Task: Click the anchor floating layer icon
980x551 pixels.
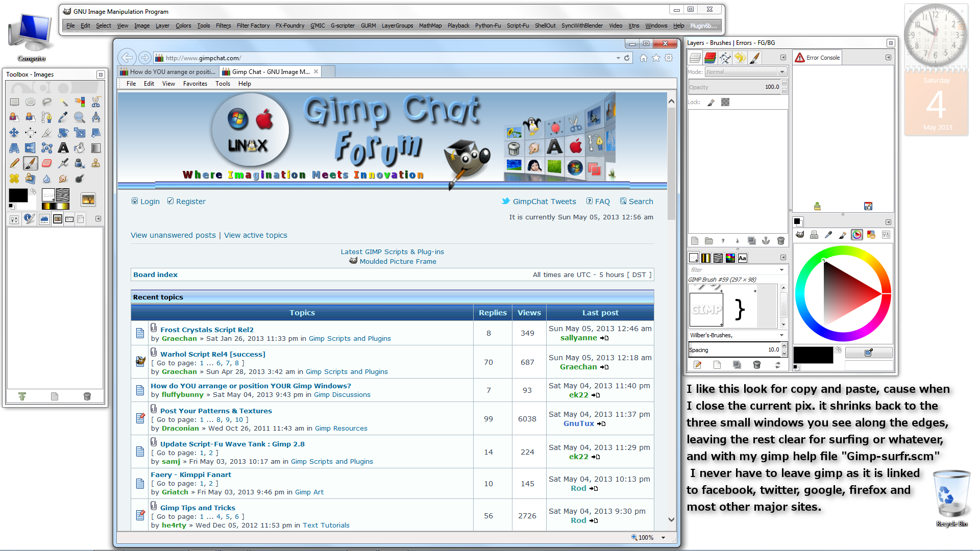Action: [x=766, y=241]
